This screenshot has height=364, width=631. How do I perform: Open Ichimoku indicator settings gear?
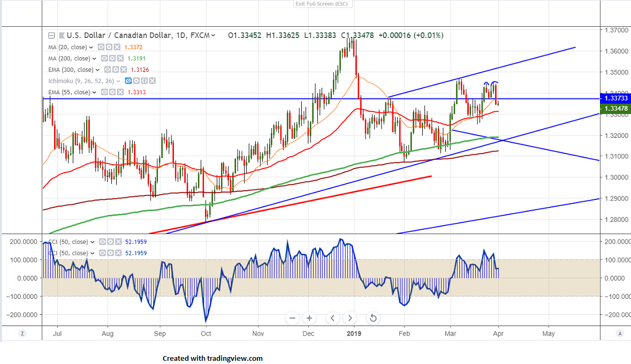tap(136, 81)
